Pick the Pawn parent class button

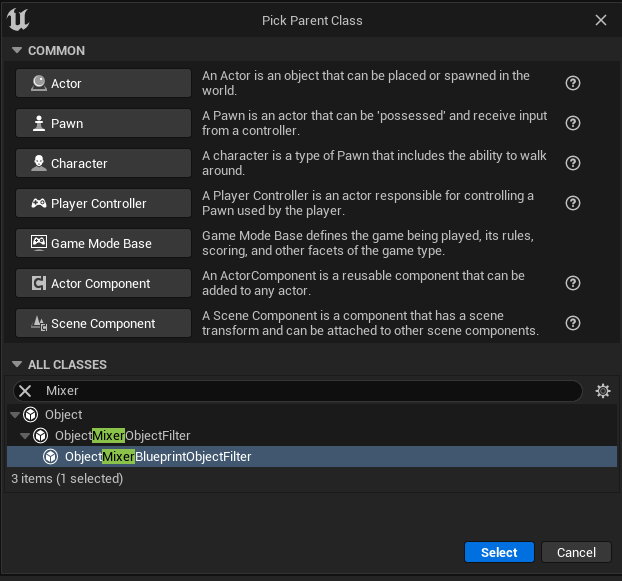coord(103,123)
